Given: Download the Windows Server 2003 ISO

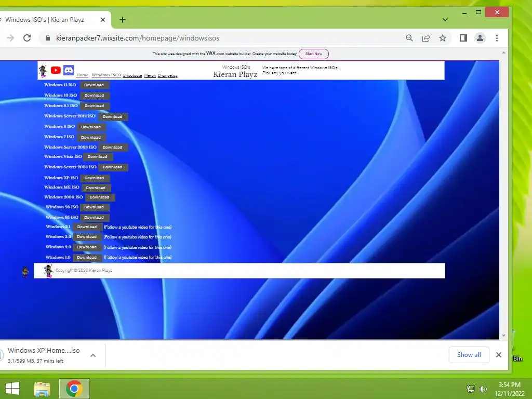Looking at the screenshot, I should (x=113, y=167).
